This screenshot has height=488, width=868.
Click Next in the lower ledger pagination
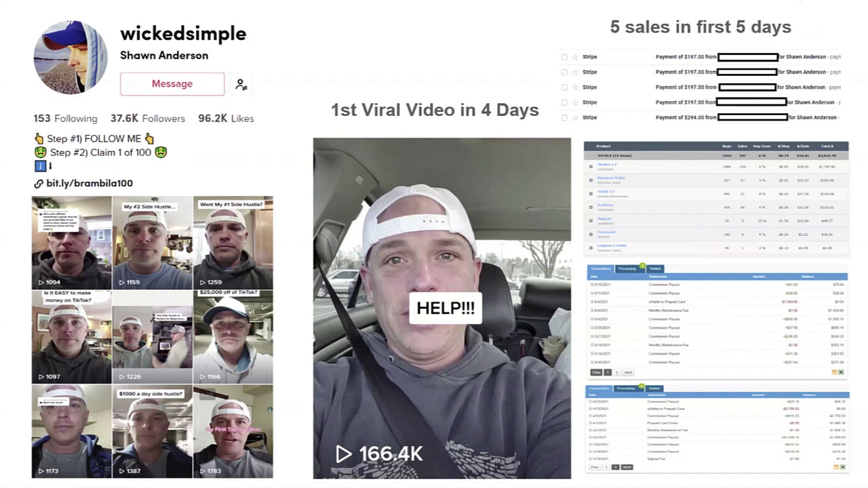tap(627, 467)
